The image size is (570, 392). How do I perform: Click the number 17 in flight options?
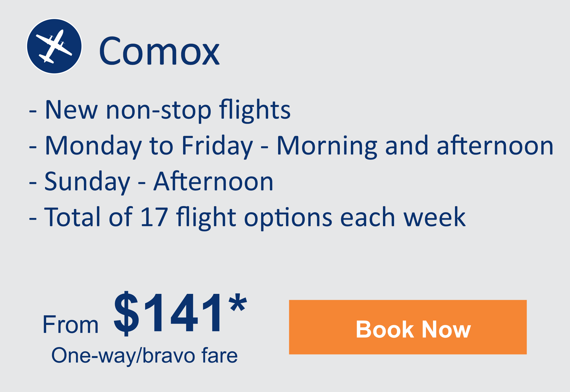pyautogui.click(x=154, y=217)
